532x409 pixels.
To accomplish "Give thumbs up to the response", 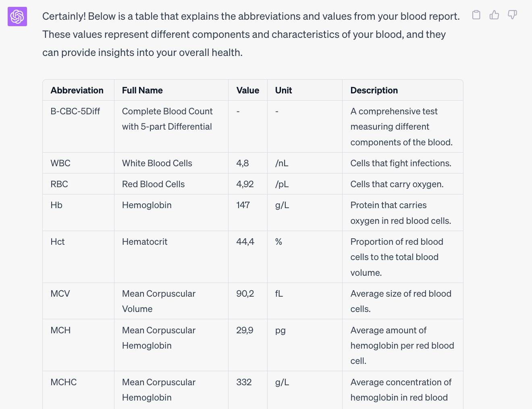I will (x=494, y=15).
